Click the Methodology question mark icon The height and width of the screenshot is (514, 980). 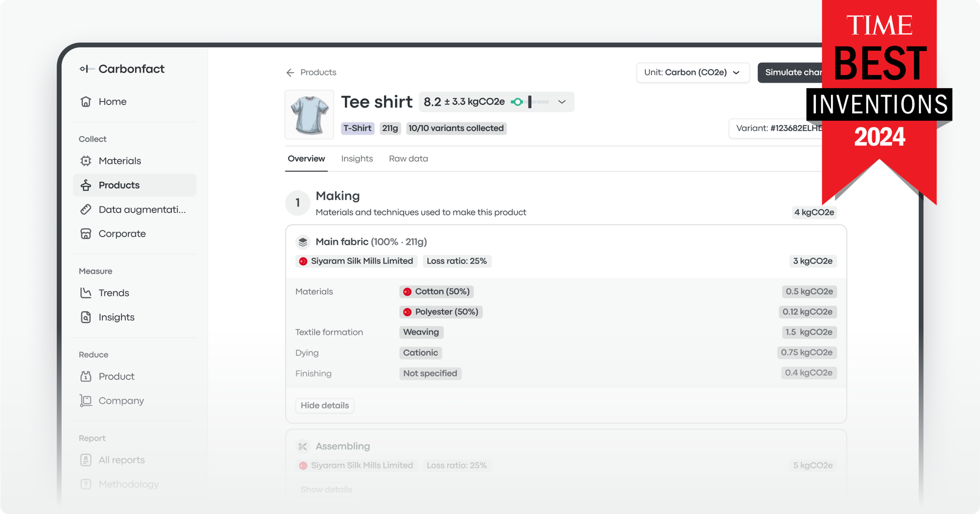[86, 484]
